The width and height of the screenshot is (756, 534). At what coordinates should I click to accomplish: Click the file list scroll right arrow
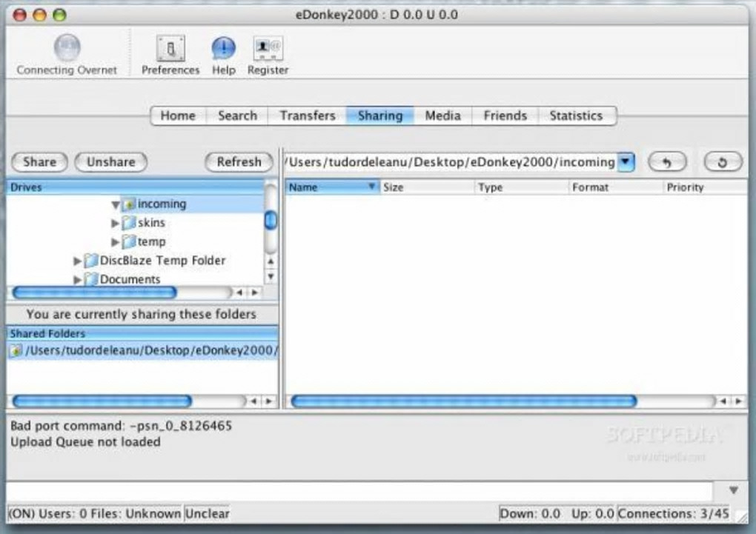[x=739, y=401]
